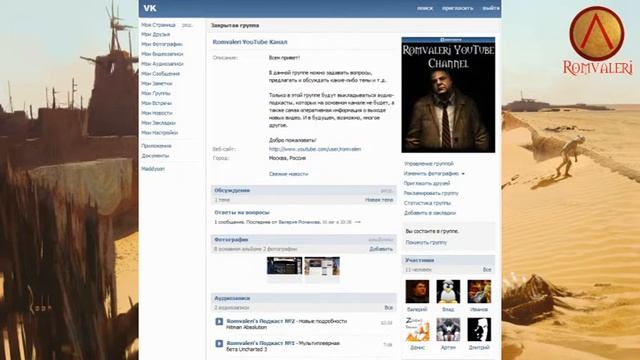Go to Моя Страница in the sidebar
The width and height of the screenshot is (640, 360).
158,25
